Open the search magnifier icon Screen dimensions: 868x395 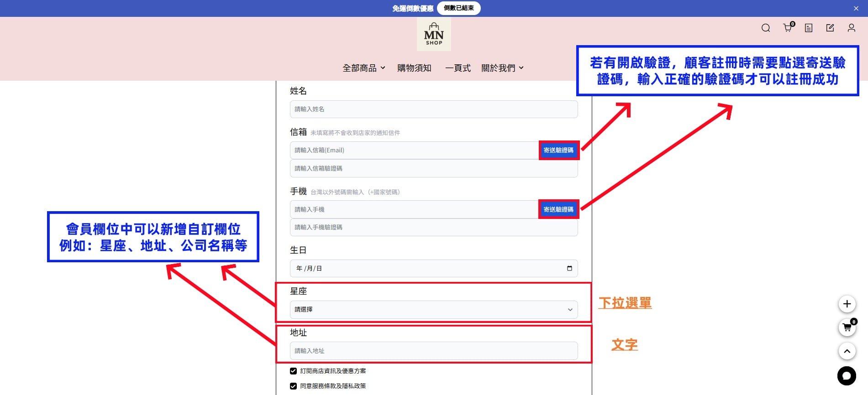pos(766,28)
